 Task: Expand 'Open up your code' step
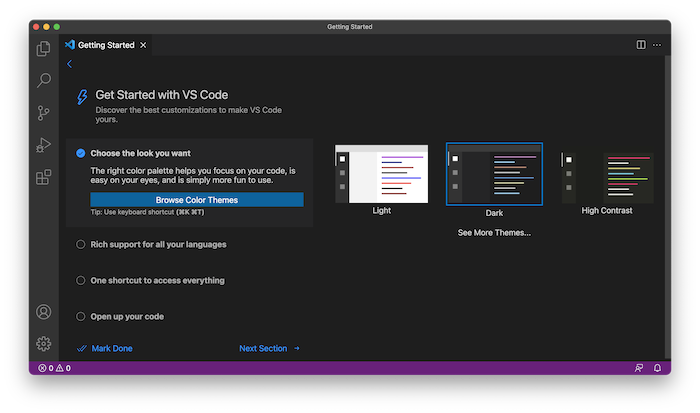[x=127, y=317]
